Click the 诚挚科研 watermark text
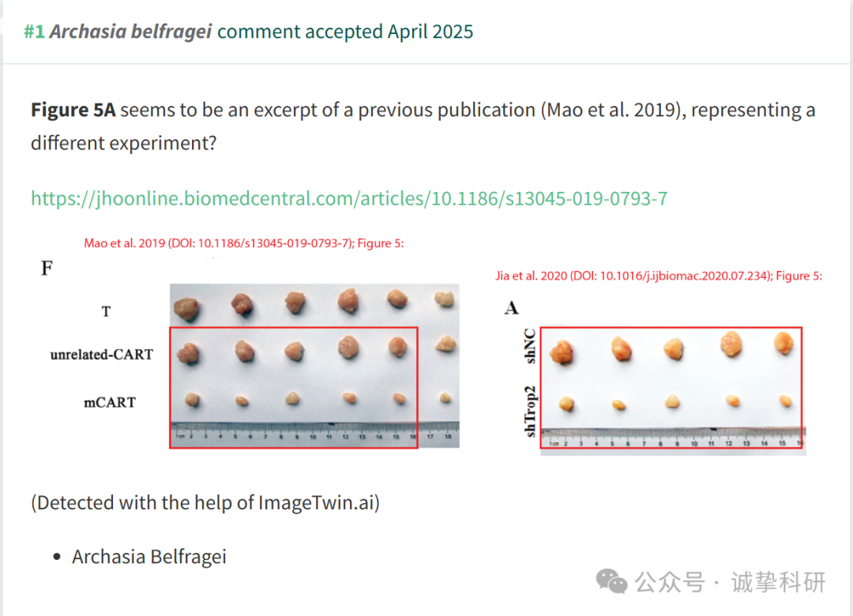This screenshot has width=853, height=616. (x=778, y=582)
